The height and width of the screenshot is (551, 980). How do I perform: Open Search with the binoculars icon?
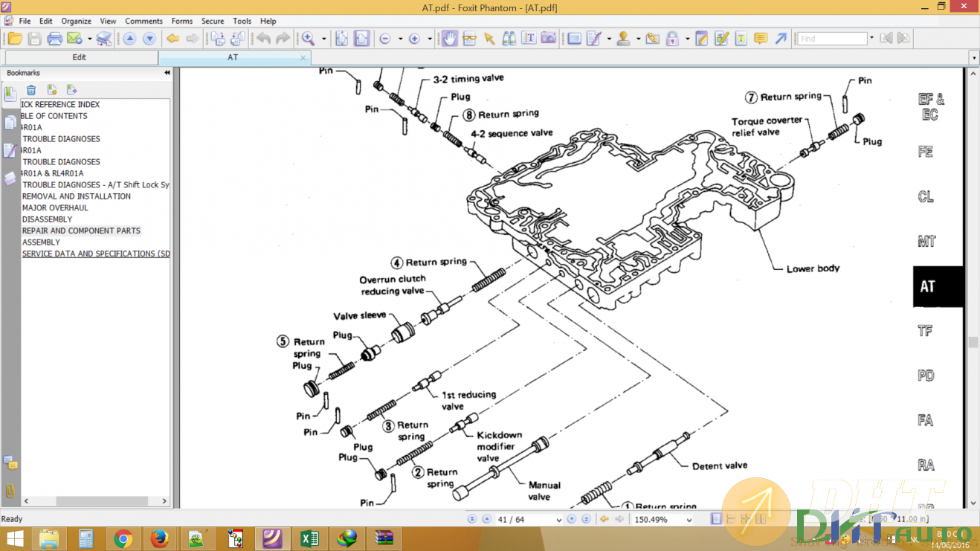coord(509,39)
